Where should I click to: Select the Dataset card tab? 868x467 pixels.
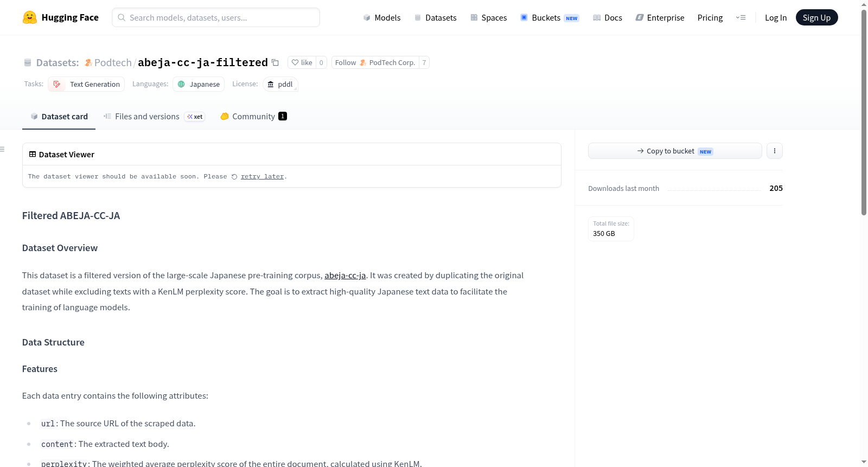point(59,117)
